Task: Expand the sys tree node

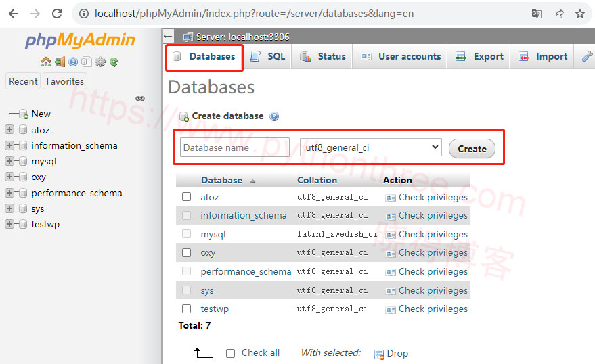Action: click(9, 208)
